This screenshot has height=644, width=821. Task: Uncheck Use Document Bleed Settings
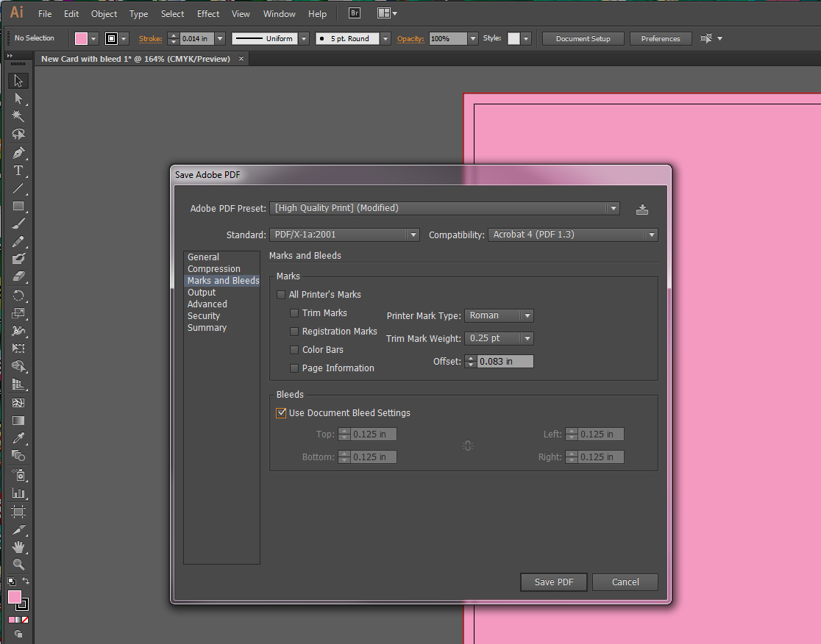point(281,413)
